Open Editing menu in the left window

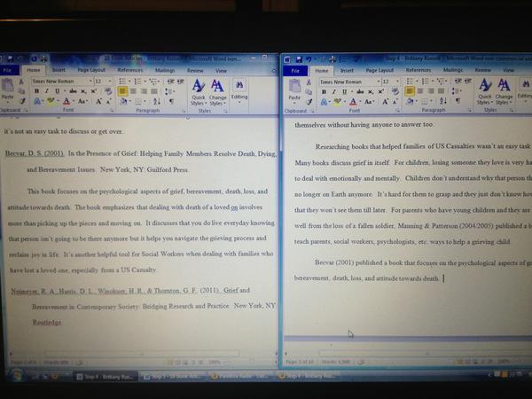pos(239,91)
